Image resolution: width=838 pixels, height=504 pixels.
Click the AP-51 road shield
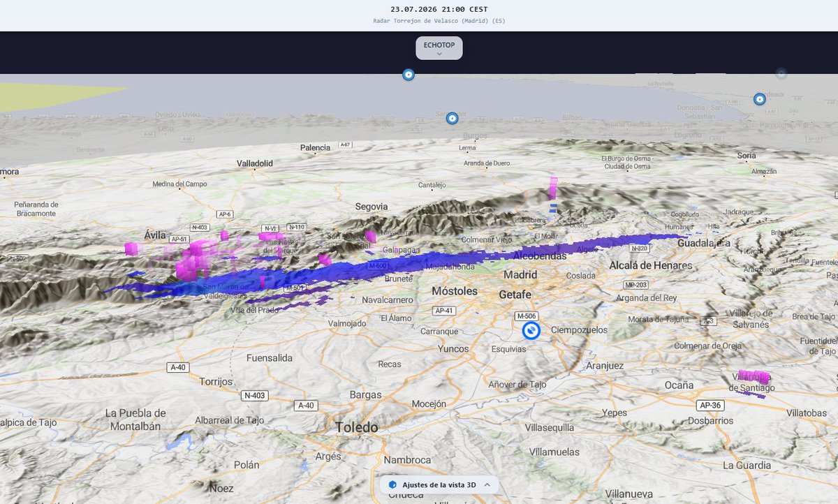pos(179,239)
